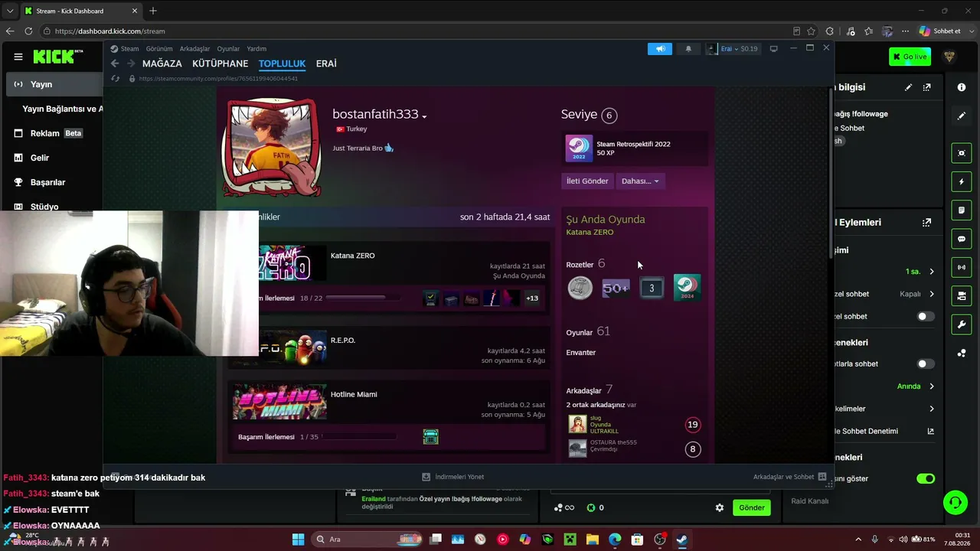Click the Windows Start button
Image resolution: width=980 pixels, height=551 pixels.
(298, 540)
